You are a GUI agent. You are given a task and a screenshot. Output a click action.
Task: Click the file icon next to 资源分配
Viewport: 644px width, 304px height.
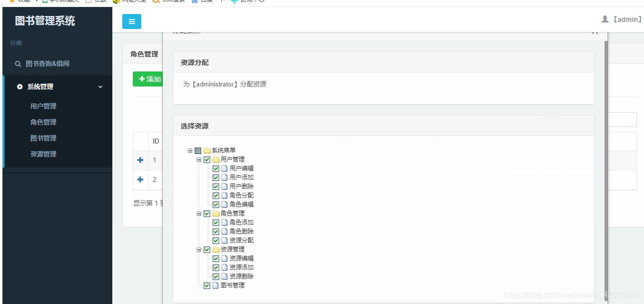(x=225, y=240)
